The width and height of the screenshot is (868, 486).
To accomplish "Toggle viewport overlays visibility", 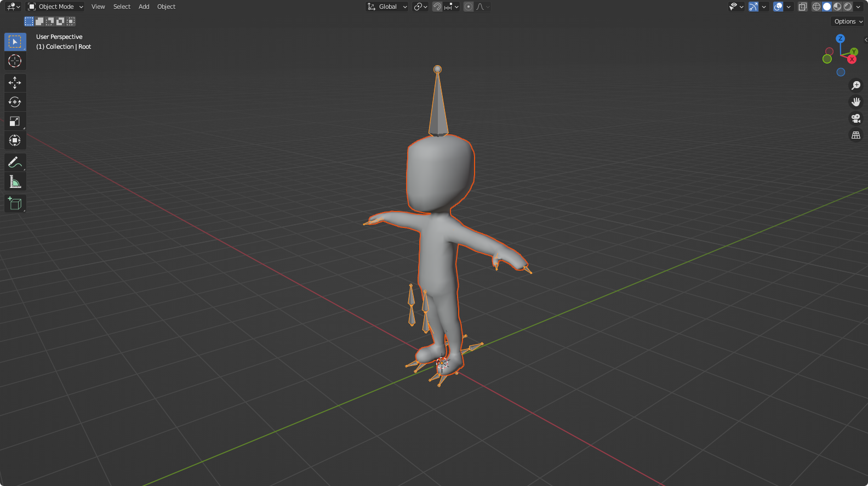I will pos(778,7).
